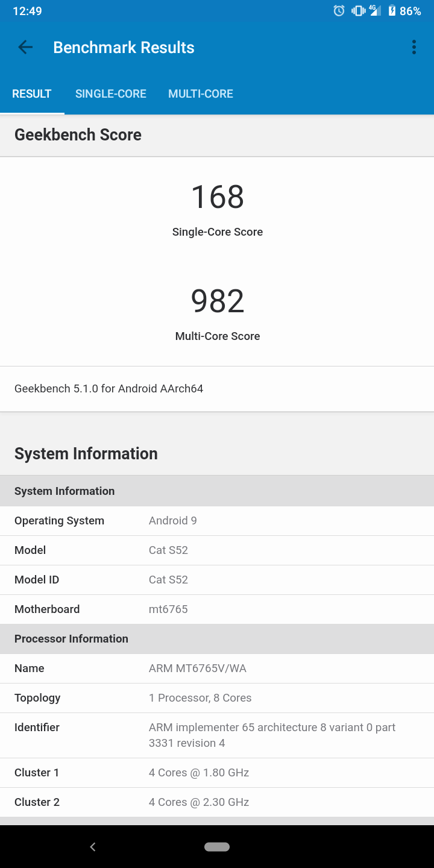Tap the battery status icon

tap(392, 11)
